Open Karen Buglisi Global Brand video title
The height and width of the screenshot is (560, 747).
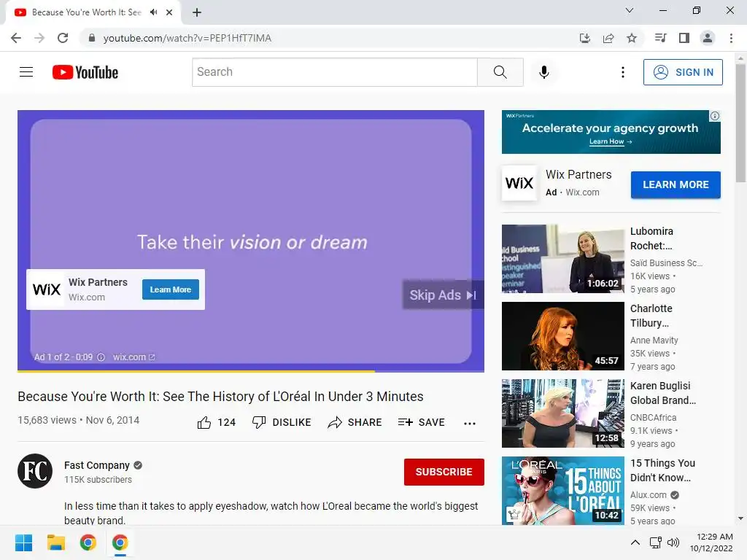[x=662, y=393]
